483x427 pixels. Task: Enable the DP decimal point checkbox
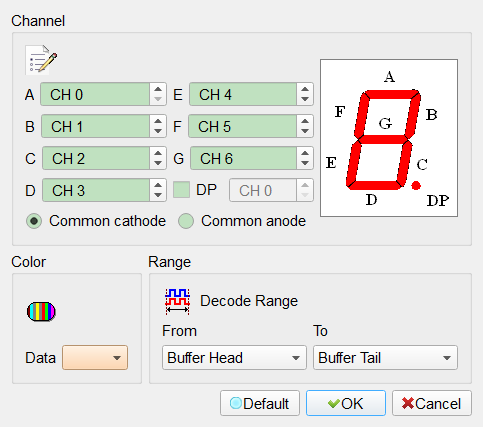[x=182, y=190]
